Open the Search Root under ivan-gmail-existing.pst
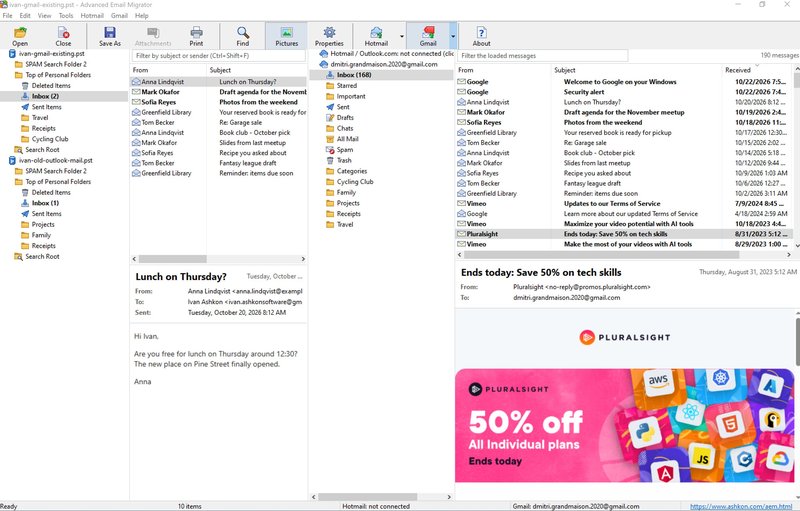 [x=42, y=149]
